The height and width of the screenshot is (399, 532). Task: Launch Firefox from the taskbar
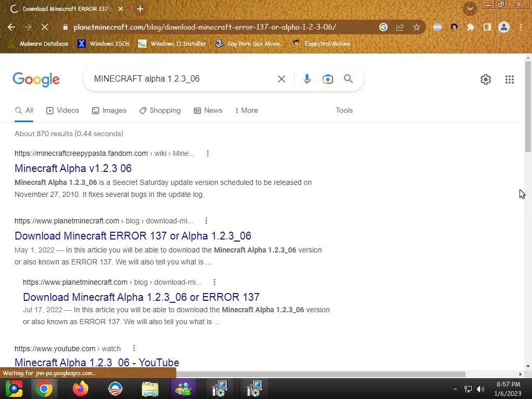pyautogui.click(x=81, y=389)
